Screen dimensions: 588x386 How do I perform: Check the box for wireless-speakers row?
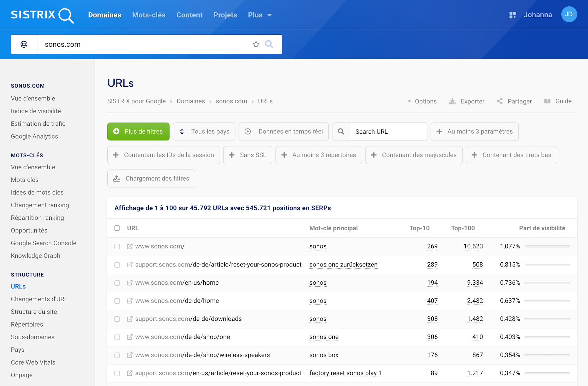tap(117, 355)
